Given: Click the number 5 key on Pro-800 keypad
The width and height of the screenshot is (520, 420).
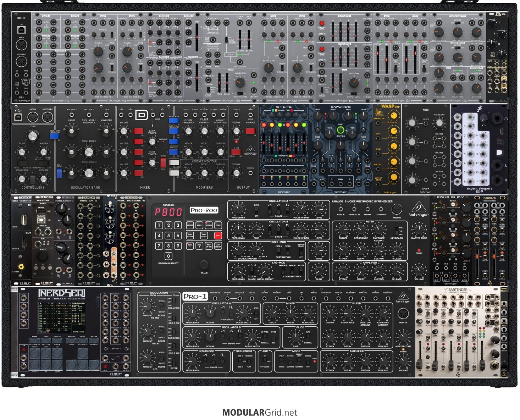Looking at the screenshot, I should [x=168, y=235].
